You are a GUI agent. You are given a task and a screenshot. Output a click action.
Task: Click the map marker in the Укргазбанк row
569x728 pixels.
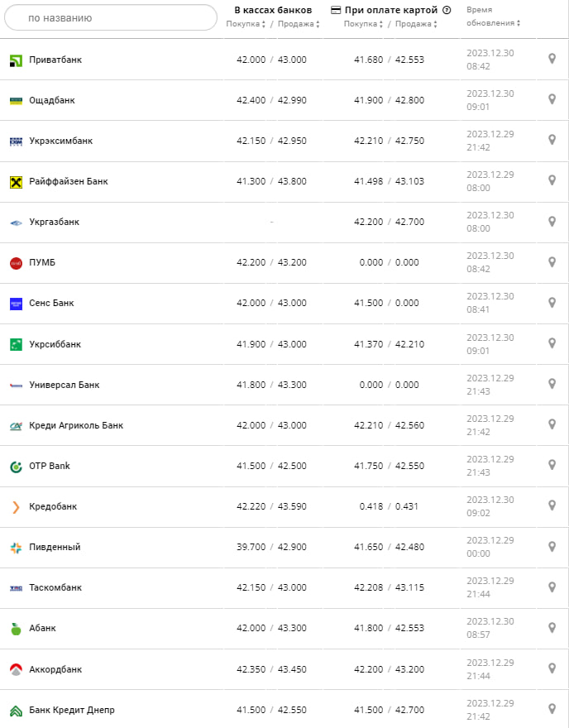(x=552, y=222)
